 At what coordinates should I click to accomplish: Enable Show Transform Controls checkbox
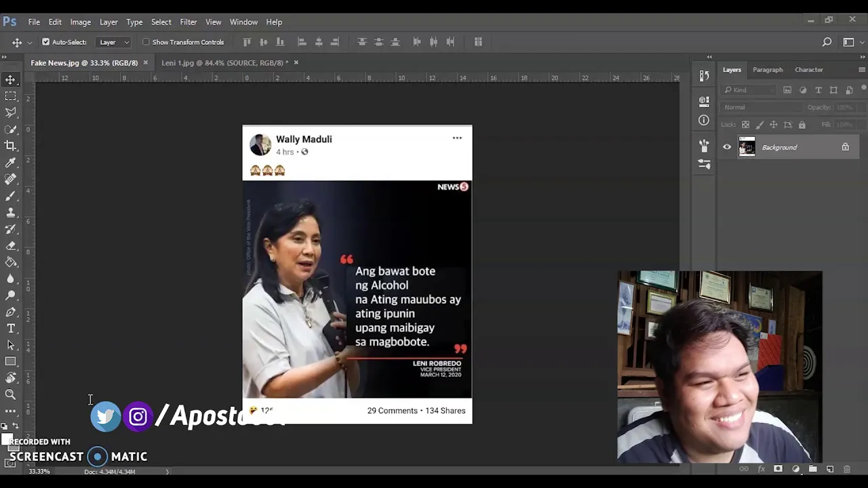tap(146, 42)
